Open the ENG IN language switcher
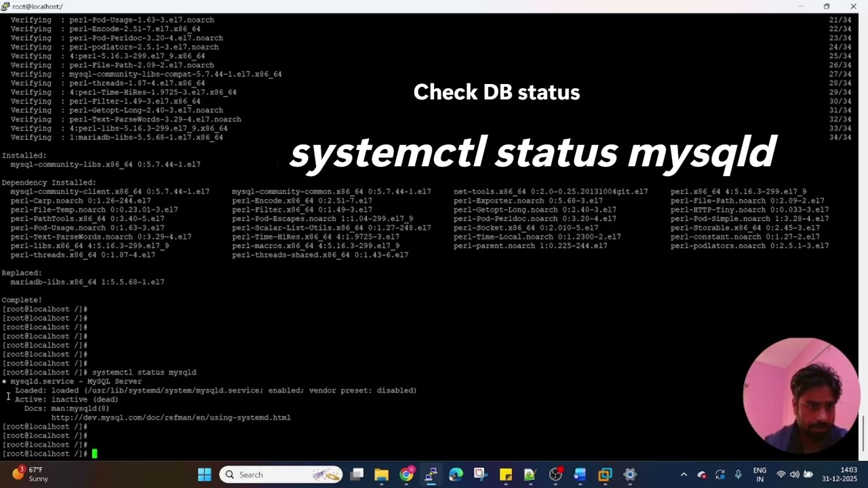The image size is (868, 488). [759, 474]
